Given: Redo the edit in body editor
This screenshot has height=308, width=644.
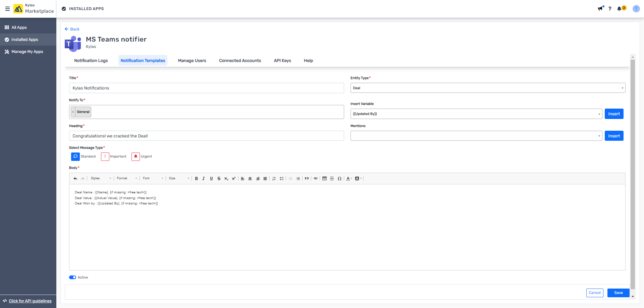Looking at the screenshot, I should coord(83,179).
